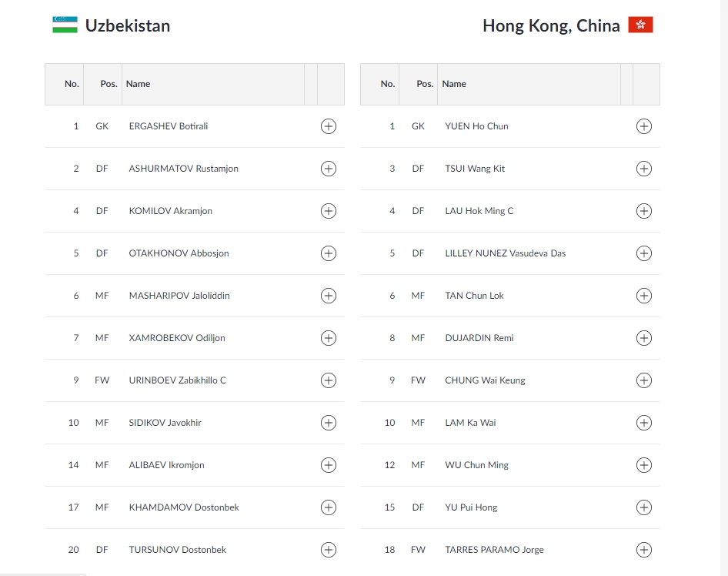Click plus icon beside MASHARIPOV Jaloliddin
The width and height of the screenshot is (728, 576).
coord(329,296)
